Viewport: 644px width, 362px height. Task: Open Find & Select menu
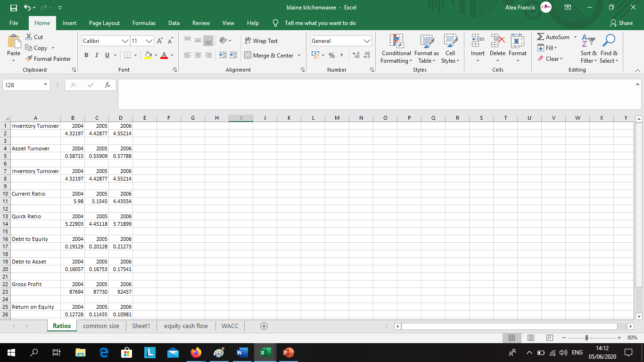[609, 49]
